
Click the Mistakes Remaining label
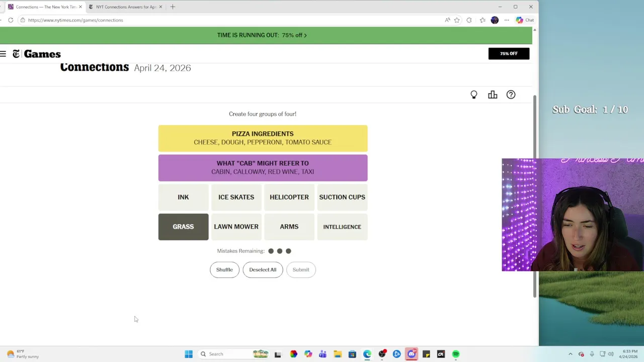point(240,251)
